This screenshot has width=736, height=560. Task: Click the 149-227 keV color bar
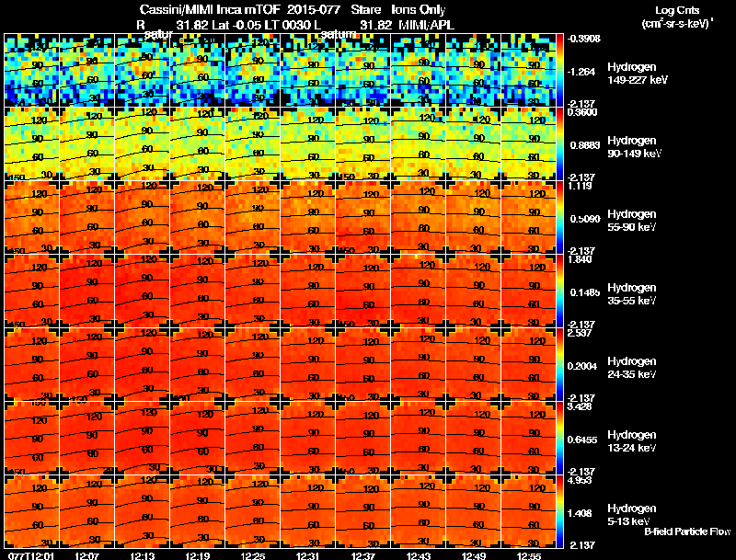[560, 71]
